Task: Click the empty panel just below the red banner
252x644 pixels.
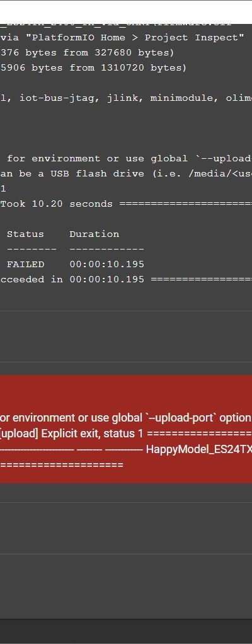Action: pyautogui.click(x=126, y=528)
